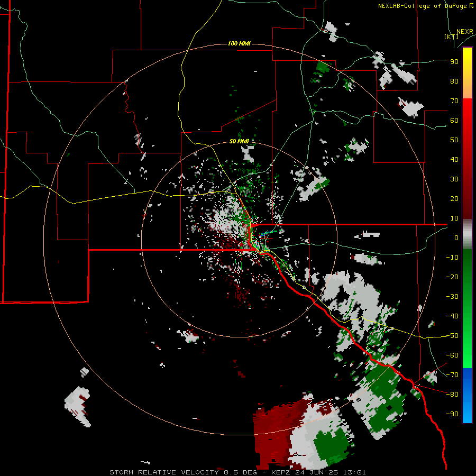Click the -30 value on velocity scale
The image size is (476, 476).
pyautogui.click(x=452, y=297)
